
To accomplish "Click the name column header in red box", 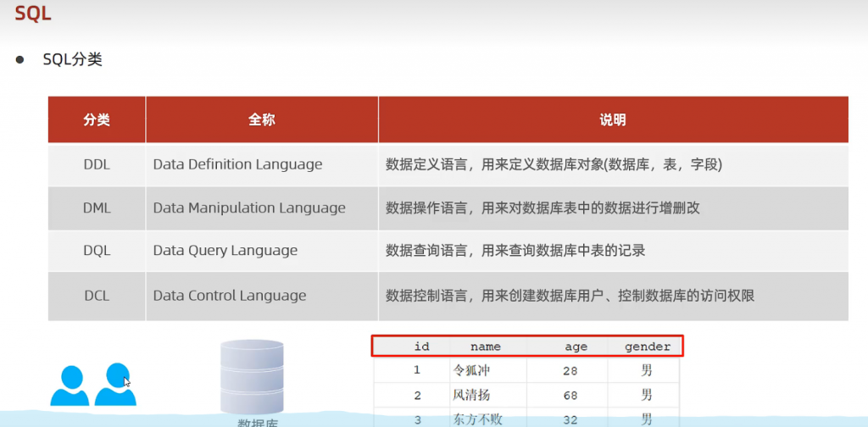I will click(x=485, y=347).
